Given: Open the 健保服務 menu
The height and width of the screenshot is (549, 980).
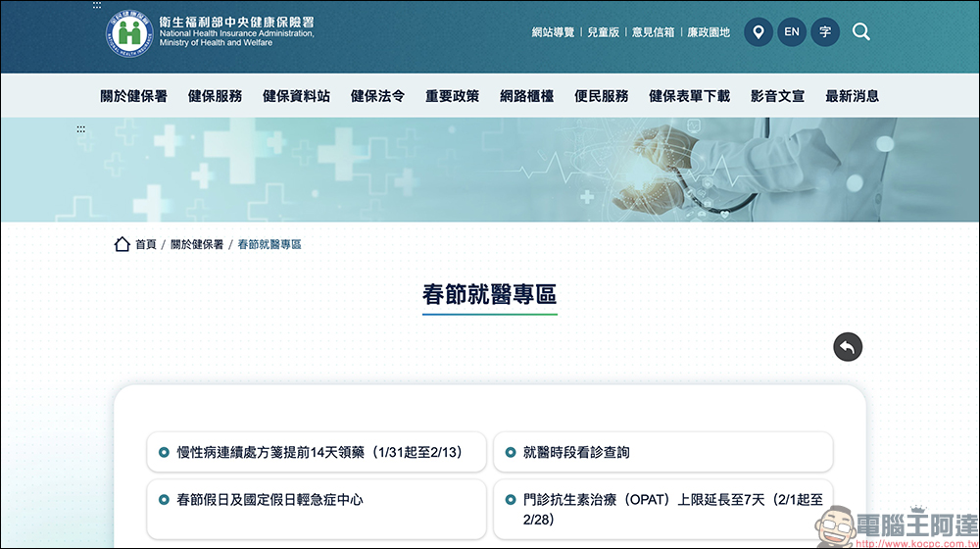Looking at the screenshot, I should (215, 96).
